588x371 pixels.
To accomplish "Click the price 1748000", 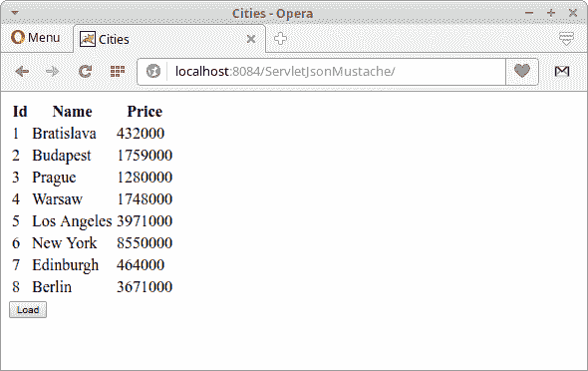I will point(145,199).
